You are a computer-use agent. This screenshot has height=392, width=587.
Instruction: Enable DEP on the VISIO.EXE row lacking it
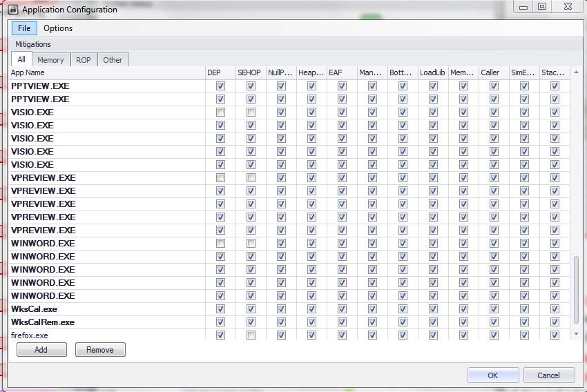[220, 112]
